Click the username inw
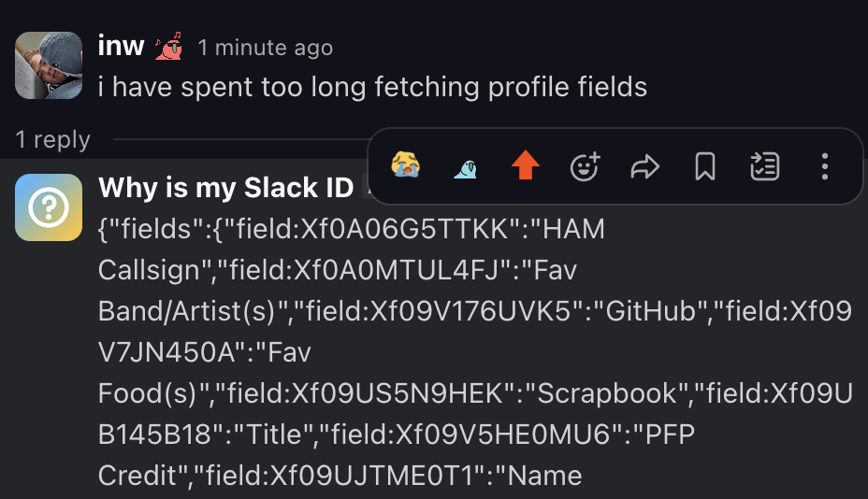The height and width of the screenshot is (499, 868). [121, 46]
